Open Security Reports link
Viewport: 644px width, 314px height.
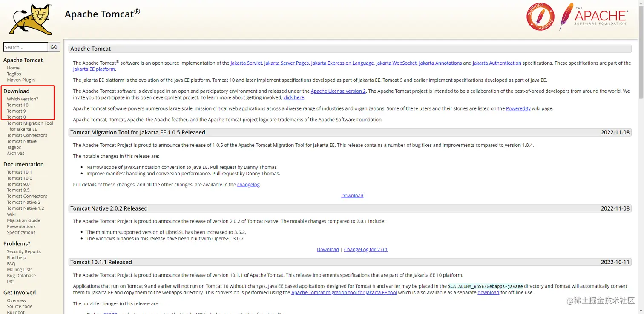coord(24,251)
